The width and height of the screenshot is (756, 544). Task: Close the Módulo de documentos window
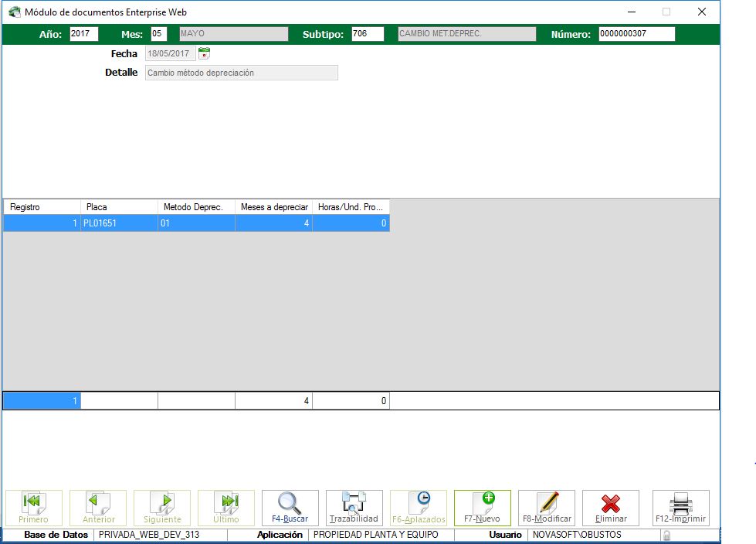(702, 12)
